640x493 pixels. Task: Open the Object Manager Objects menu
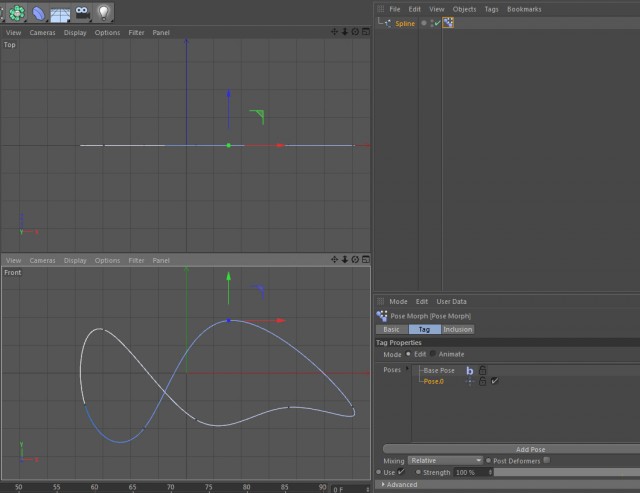tap(464, 9)
